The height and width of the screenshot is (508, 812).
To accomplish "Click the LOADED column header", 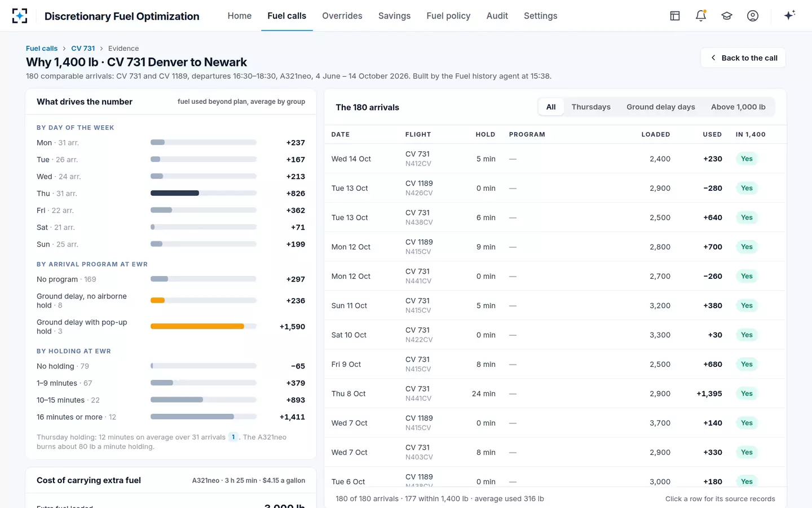I will [656, 134].
